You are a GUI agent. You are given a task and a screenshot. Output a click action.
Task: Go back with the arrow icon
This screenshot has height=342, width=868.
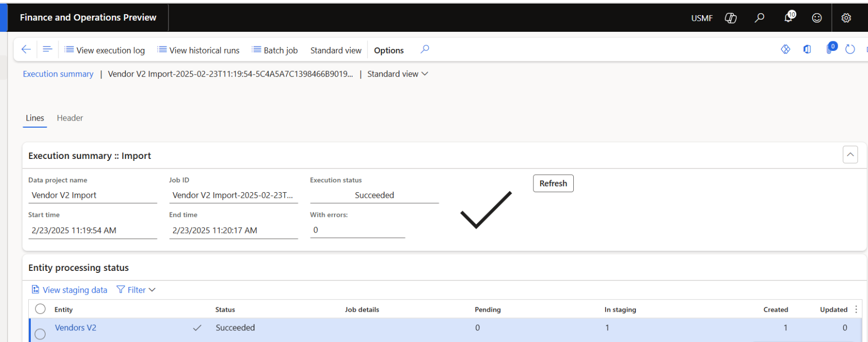coord(26,49)
